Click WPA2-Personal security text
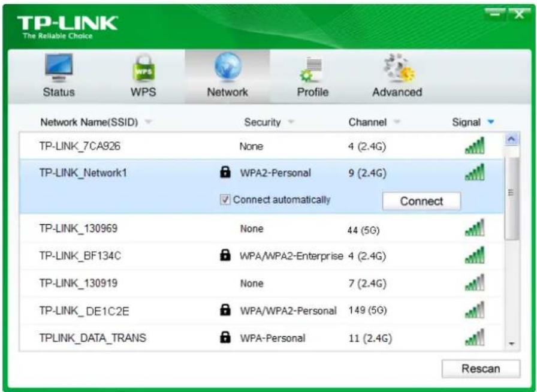This screenshot has width=537, height=392. click(x=275, y=173)
